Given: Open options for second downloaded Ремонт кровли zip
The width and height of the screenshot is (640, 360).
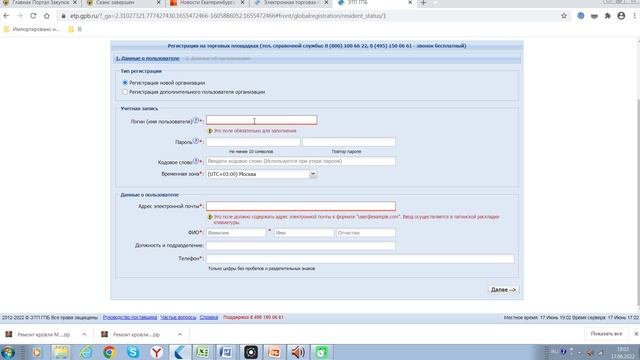Looking at the screenshot, I should coord(180,334).
